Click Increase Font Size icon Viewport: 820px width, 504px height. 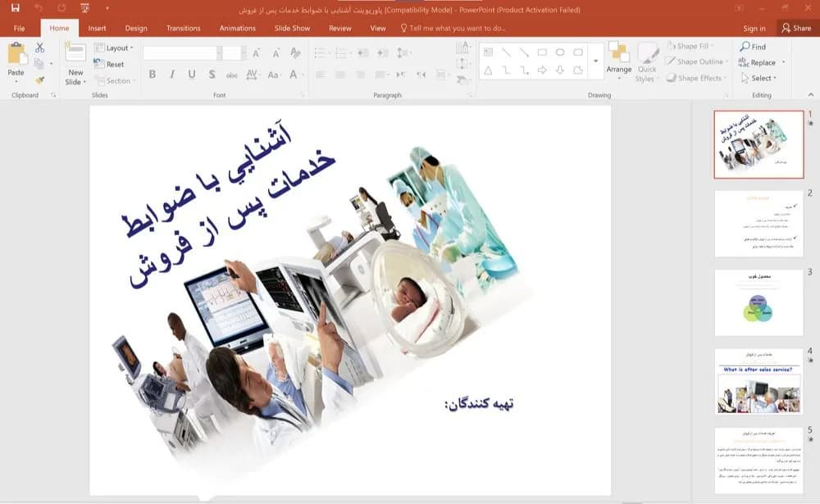point(256,52)
